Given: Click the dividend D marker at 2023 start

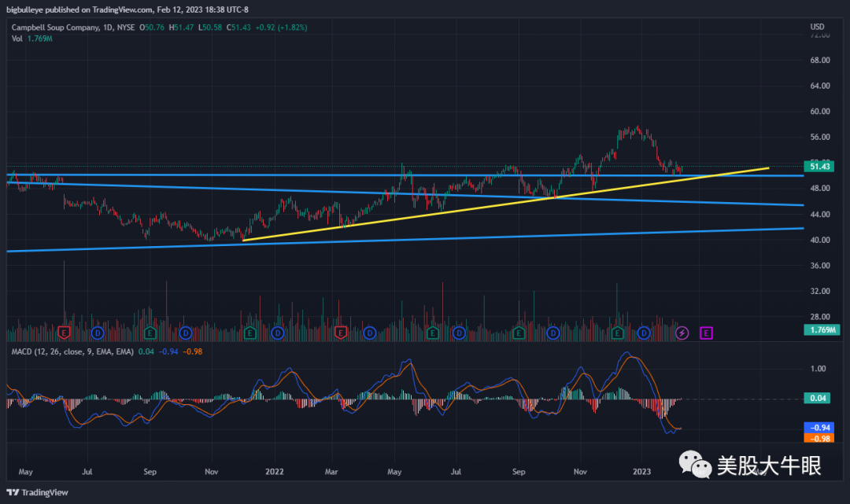Looking at the screenshot, I should (x=644, y=333).
